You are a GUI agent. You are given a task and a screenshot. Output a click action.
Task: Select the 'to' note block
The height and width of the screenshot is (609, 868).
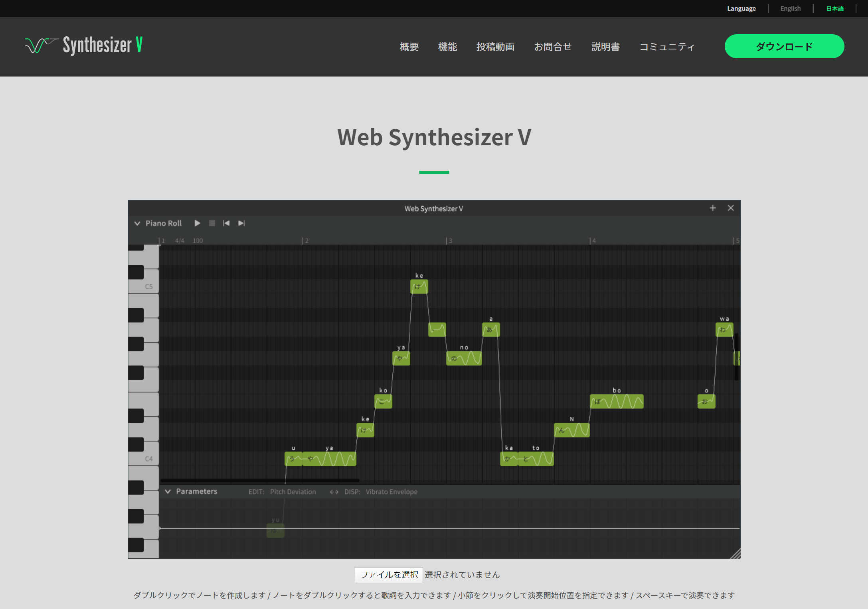[536, 459]
